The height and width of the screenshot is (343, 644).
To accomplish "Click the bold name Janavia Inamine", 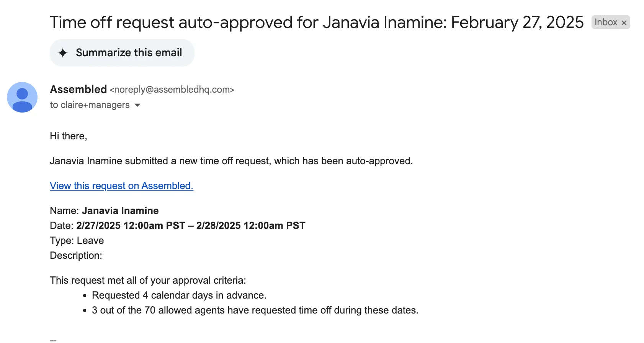I will 120,211.
